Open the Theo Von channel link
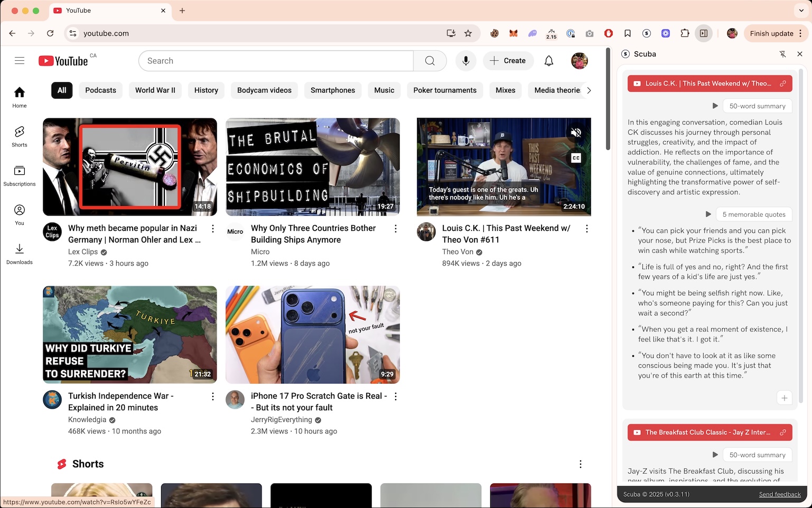 (x=458, y=252)
